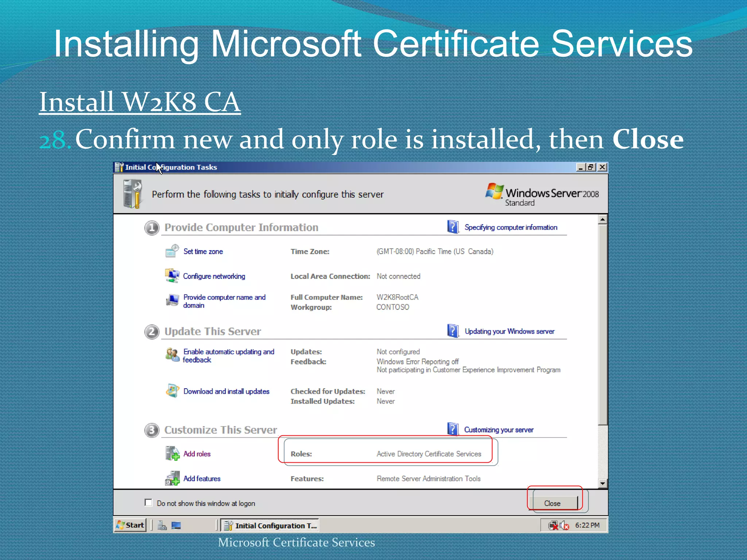Click the Download and install updates icon
This screenshot has height=560, width=747.
172,391
